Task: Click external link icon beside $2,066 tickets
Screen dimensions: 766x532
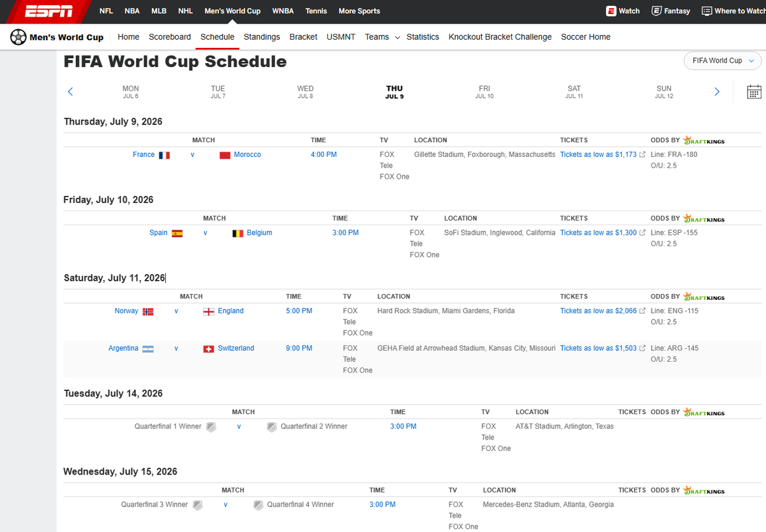Action: pyautogui.click(x=642, y=311)
